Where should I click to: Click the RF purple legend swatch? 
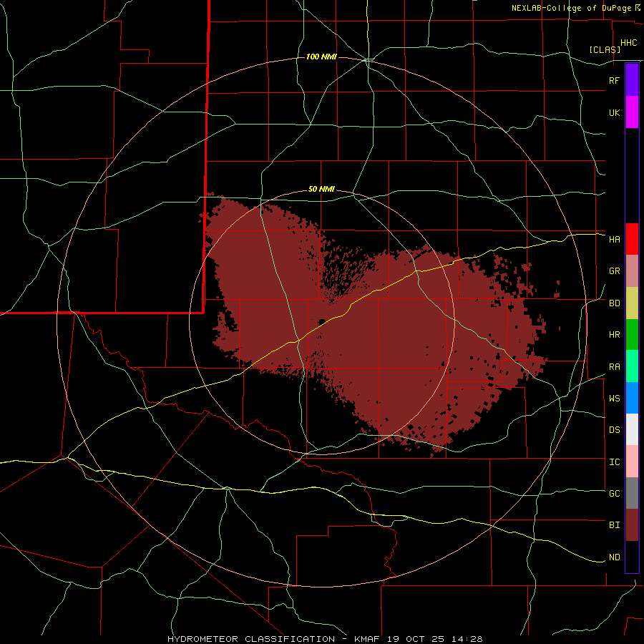632,80
